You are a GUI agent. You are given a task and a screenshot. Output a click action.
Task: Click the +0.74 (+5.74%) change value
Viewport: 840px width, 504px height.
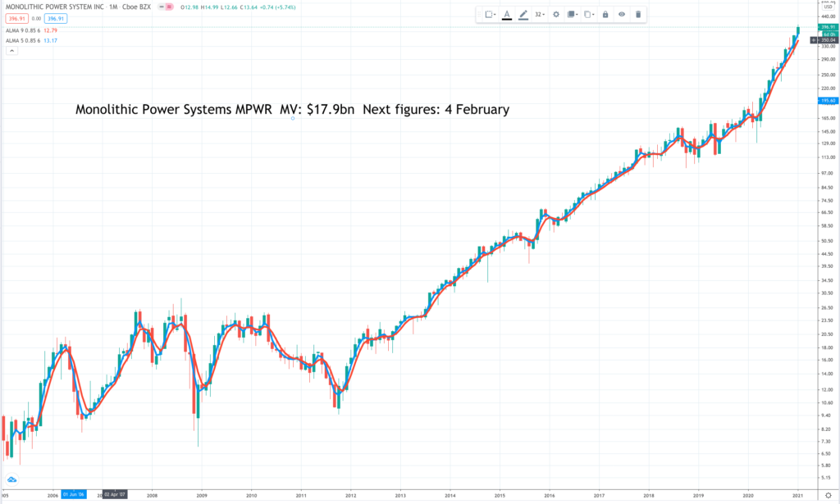pyautogui.click(x=277, y=7)
